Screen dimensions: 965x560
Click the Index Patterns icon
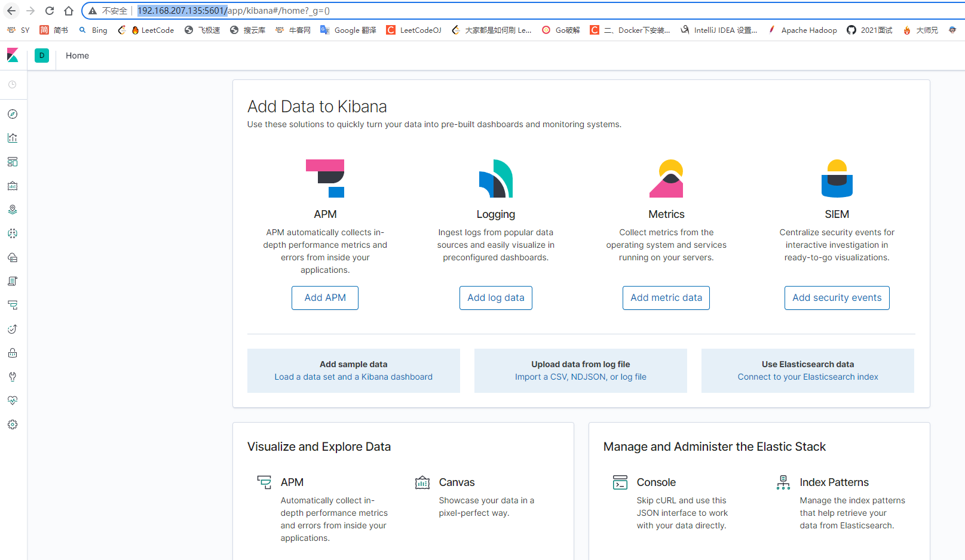coord(783,482)
